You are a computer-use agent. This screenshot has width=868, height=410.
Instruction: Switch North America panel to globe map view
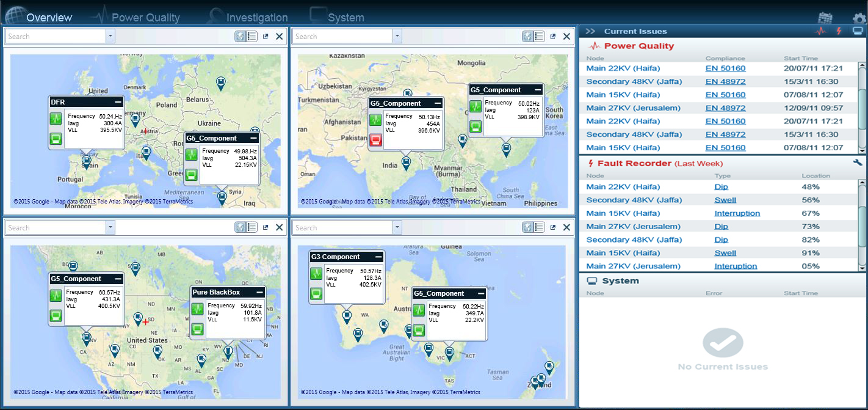pos(241,227)
